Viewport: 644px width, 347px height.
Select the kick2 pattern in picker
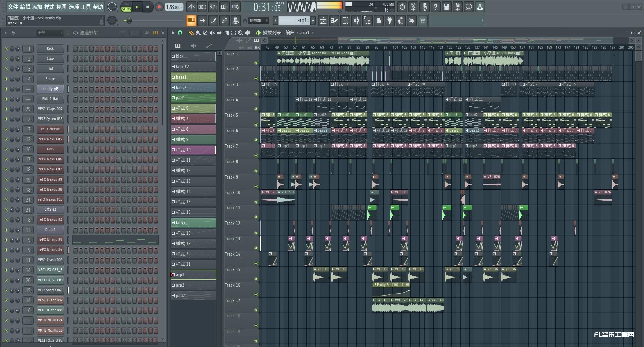pyautogui.click(x=194, y=223)
